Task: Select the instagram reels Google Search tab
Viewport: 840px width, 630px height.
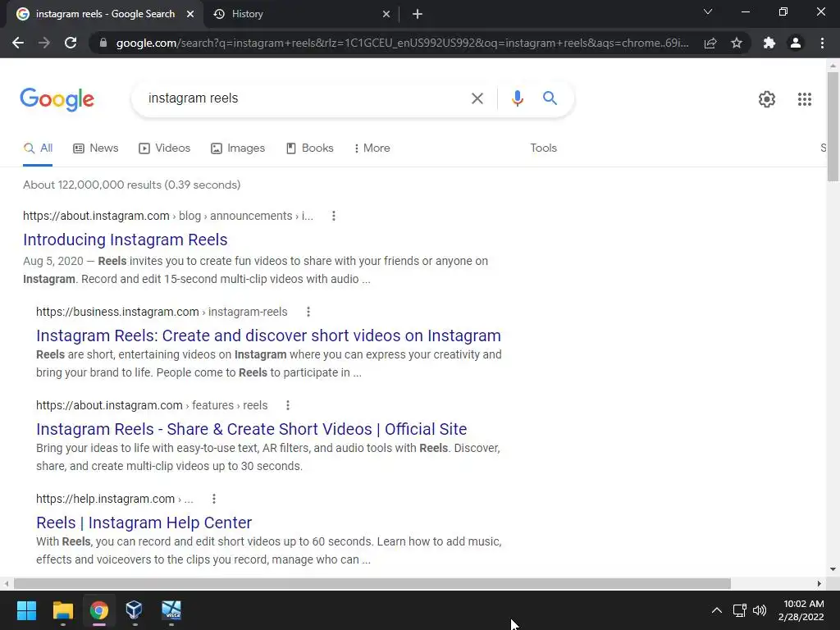Action: 104,14
